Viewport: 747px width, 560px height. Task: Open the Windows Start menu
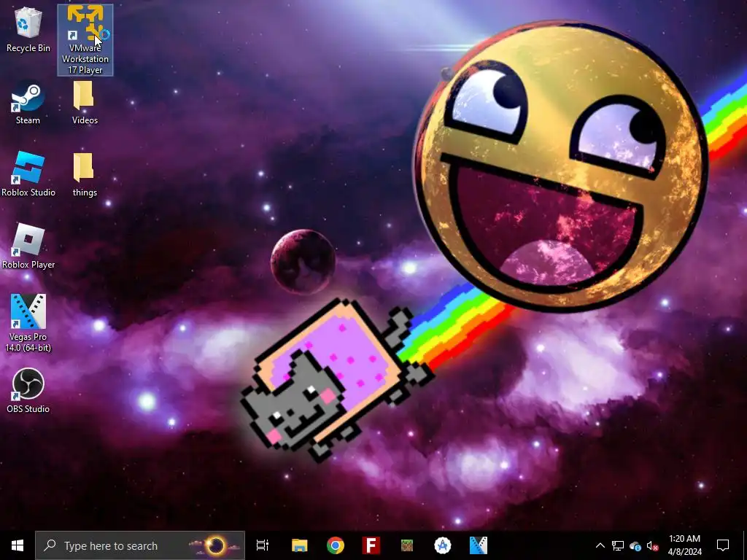pyautogui.click(x=18, y=545)
